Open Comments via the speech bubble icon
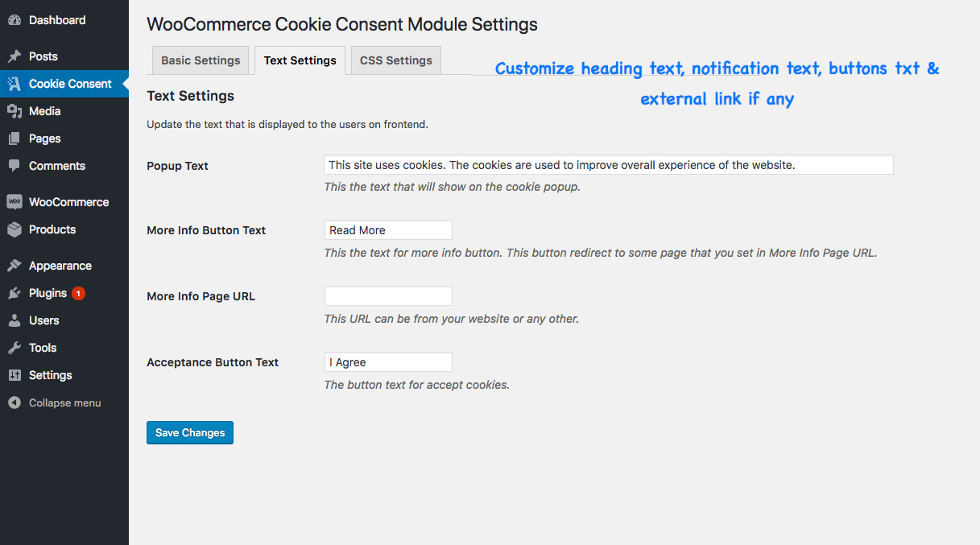This screenshot has height=545, width=980. [14, 166]
